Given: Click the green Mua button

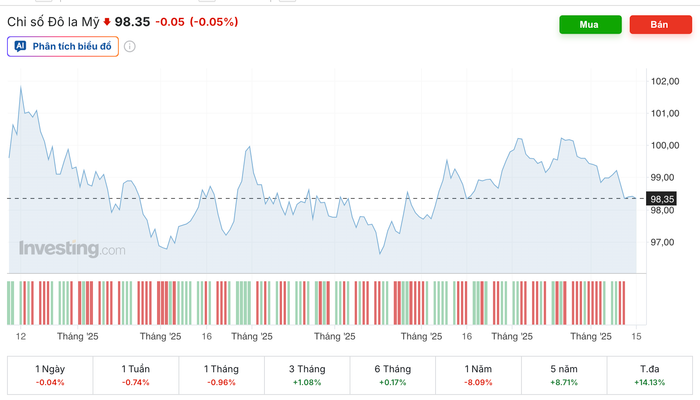Looking at the screenshot, I should [x=590, y=25].
